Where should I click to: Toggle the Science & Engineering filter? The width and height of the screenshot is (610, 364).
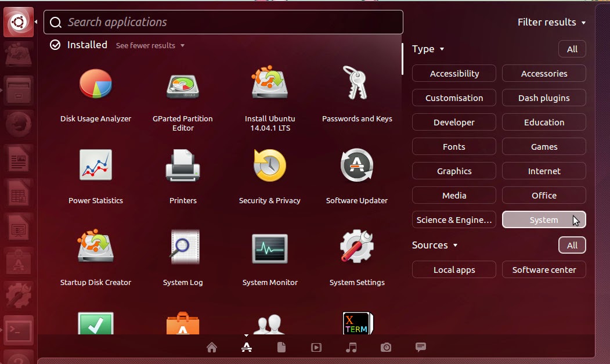pos(454,220)
